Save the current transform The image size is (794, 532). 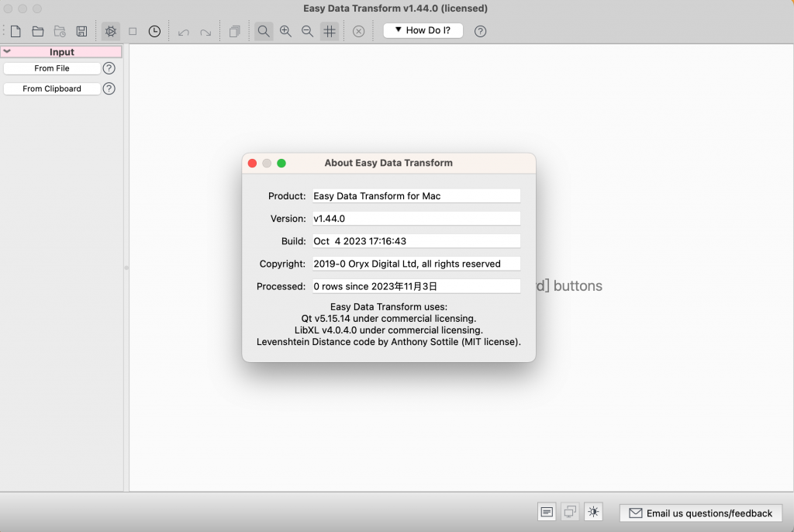click(81, 31)
